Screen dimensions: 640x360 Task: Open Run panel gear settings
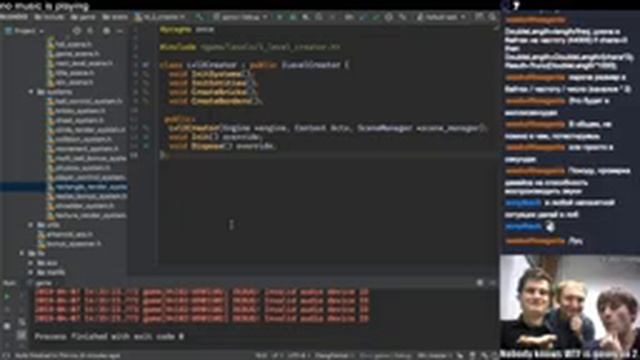480,282
